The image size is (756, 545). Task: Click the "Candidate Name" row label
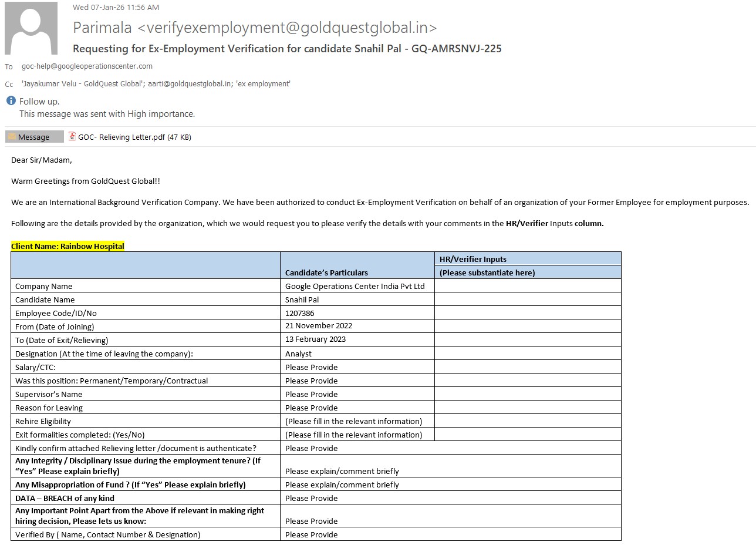[x=45, y=300]
